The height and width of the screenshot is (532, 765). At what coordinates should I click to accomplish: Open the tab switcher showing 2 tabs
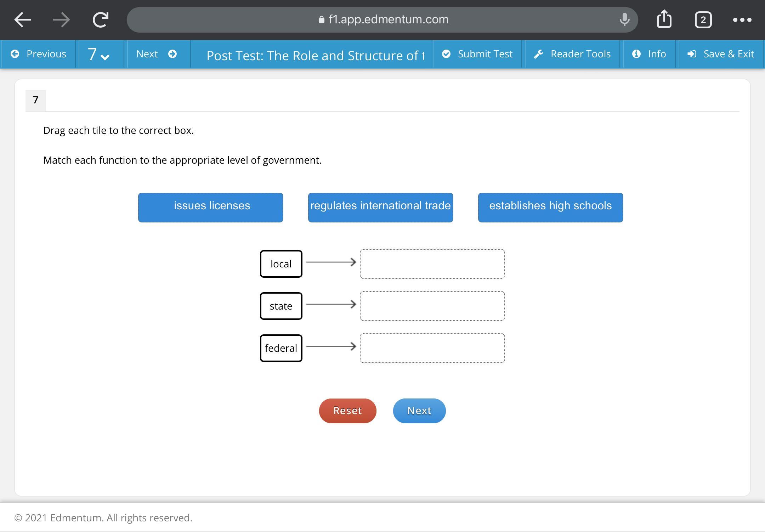(703, 19)
